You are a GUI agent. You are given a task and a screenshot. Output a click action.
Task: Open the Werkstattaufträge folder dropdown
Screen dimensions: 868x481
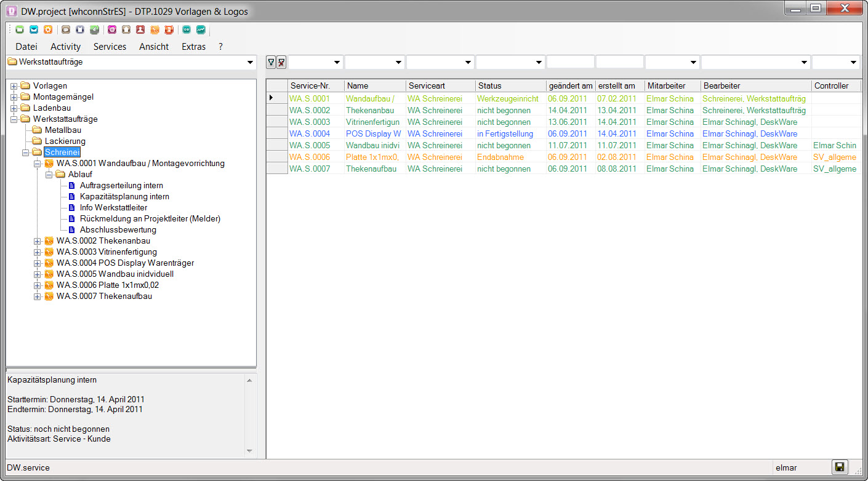pyautogui.click(x=249, y=62)
